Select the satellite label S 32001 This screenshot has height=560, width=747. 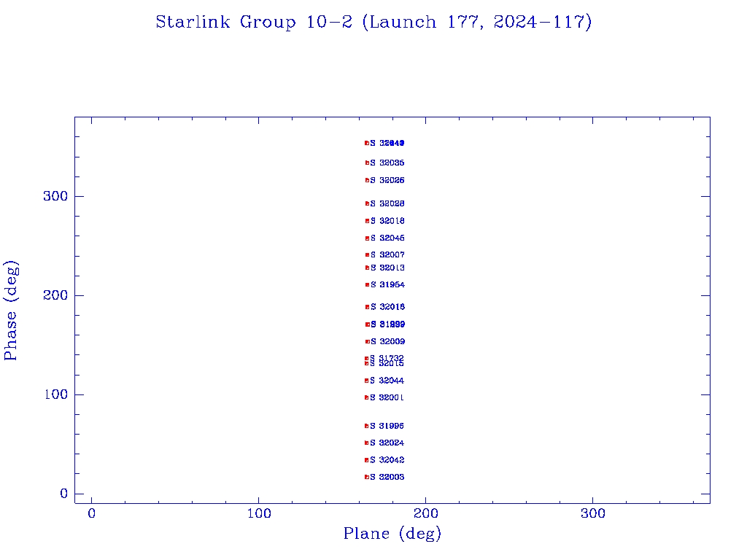pos(387,397)
